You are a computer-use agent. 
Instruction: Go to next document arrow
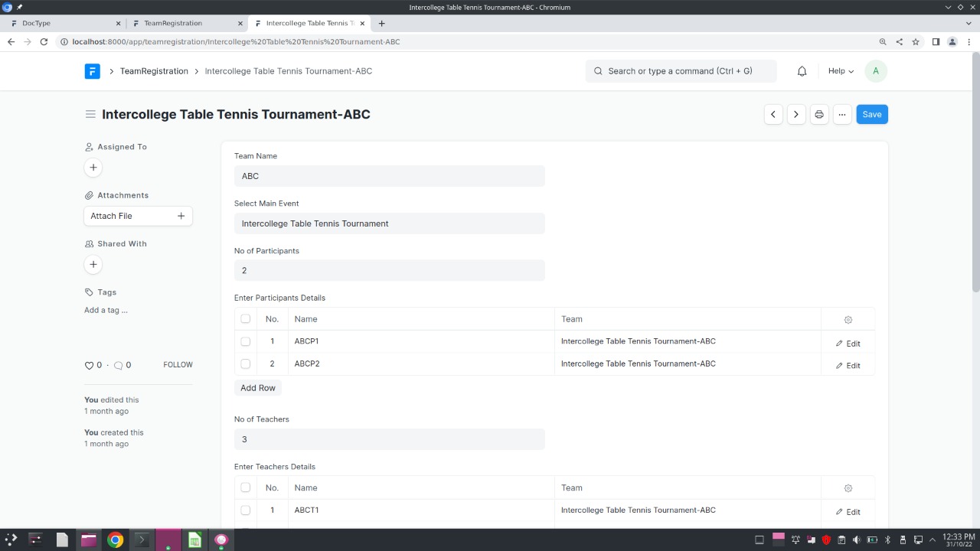point(796,114)
